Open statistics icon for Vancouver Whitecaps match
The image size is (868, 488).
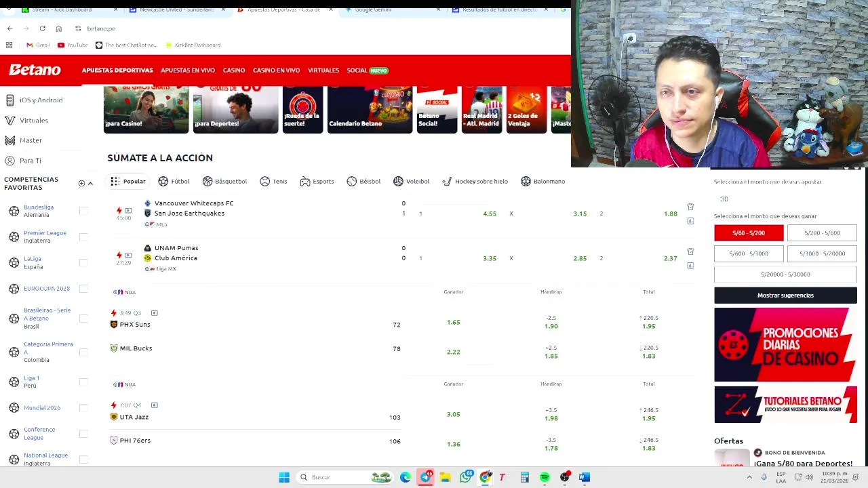click(690, 221)
